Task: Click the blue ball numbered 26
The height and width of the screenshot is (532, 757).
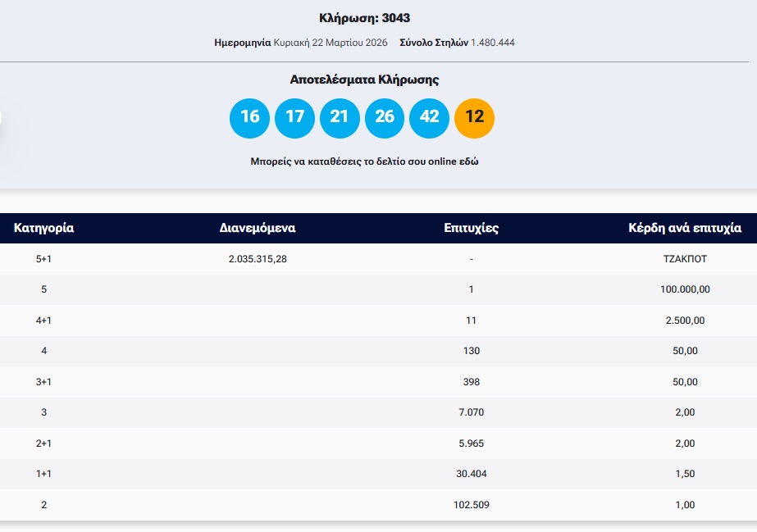Action: (385, 117)
